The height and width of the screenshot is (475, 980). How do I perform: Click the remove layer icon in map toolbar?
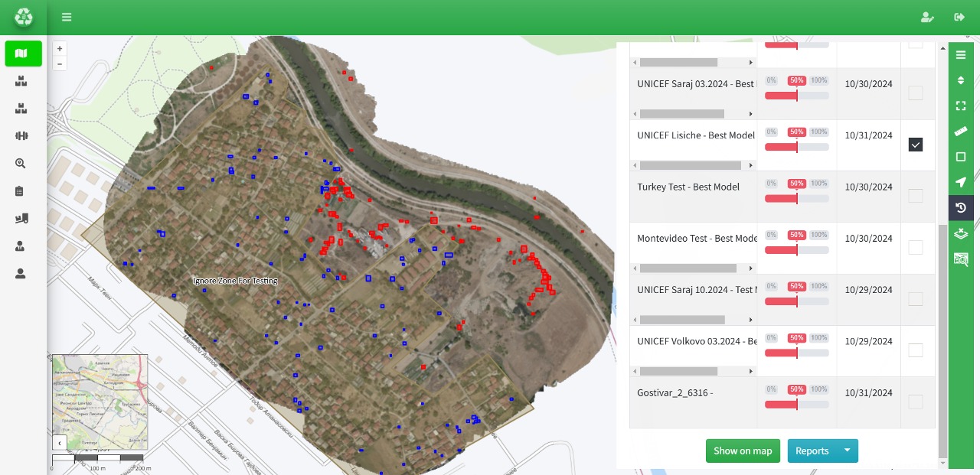pos(961,233)
